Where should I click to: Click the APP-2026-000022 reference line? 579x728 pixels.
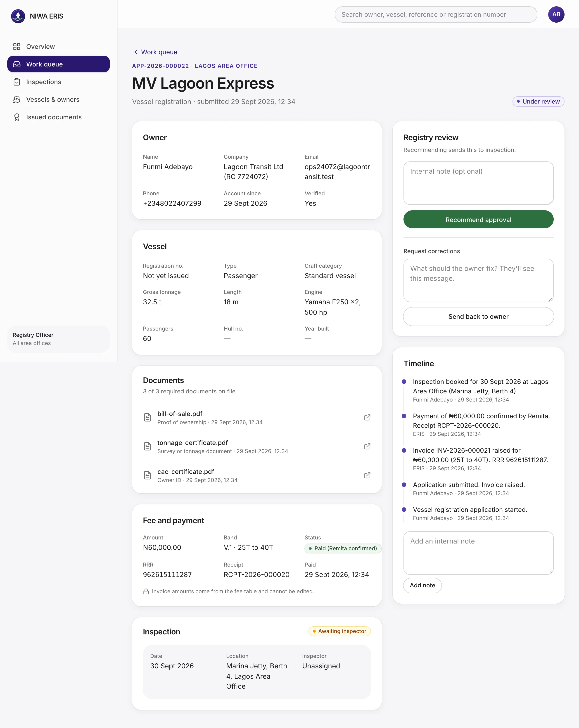coord(195,66)
